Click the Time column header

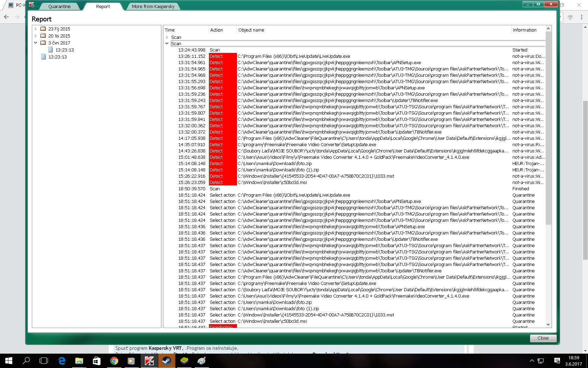186,30
